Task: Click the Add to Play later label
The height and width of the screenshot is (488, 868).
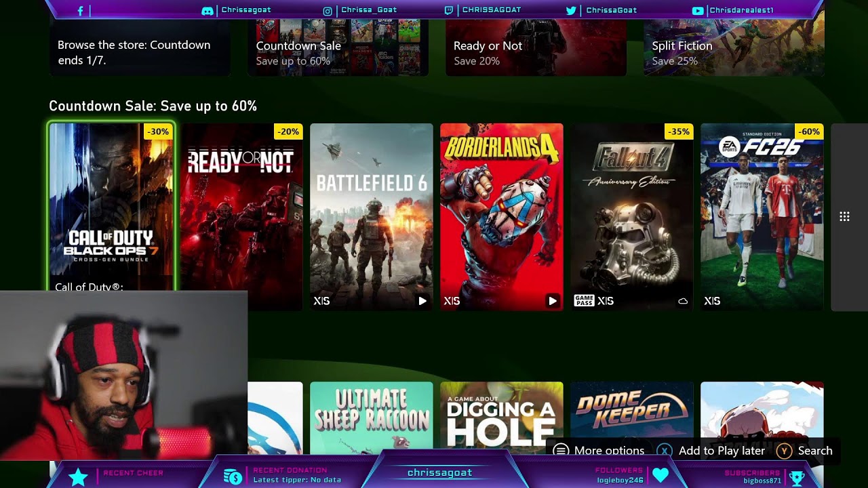Action: coord(722,451)
